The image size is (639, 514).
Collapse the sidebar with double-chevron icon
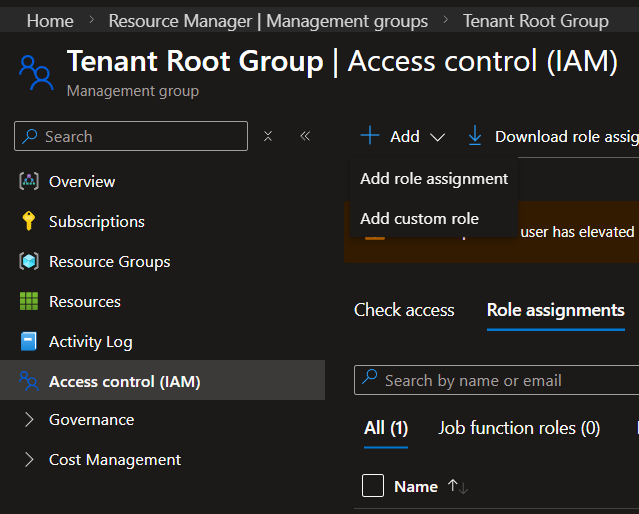[305, 136]
